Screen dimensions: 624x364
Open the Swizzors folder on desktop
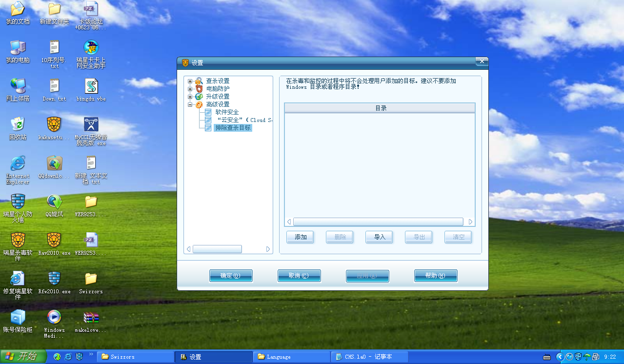91,283
